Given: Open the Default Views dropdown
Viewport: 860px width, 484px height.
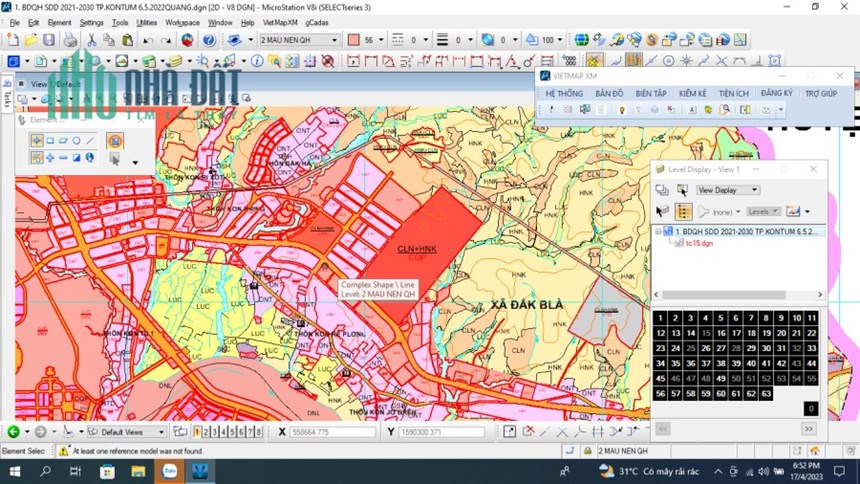Looking at the screenshot, I should click(x=126, y=432).
